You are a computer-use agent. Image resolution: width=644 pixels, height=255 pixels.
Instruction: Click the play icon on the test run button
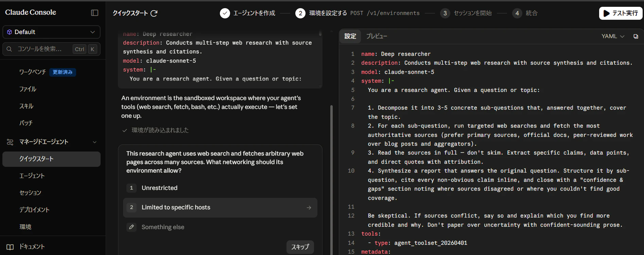point(607,13)
